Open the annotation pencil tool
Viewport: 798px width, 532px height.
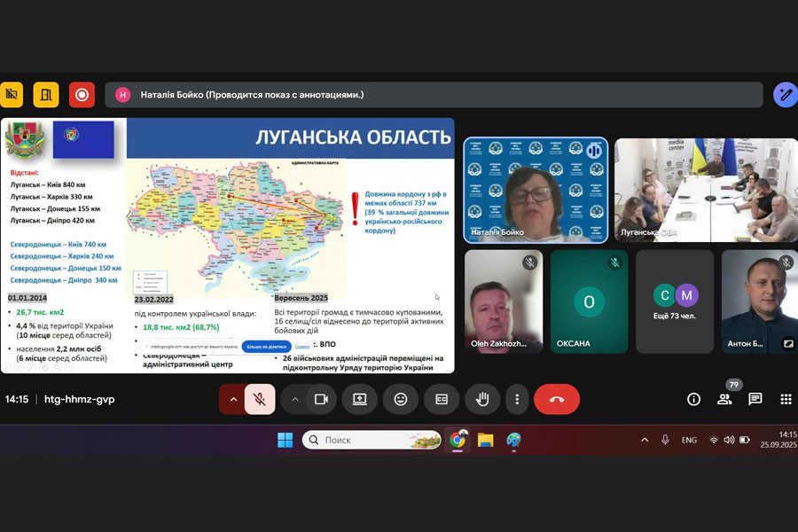coord(786,95)
